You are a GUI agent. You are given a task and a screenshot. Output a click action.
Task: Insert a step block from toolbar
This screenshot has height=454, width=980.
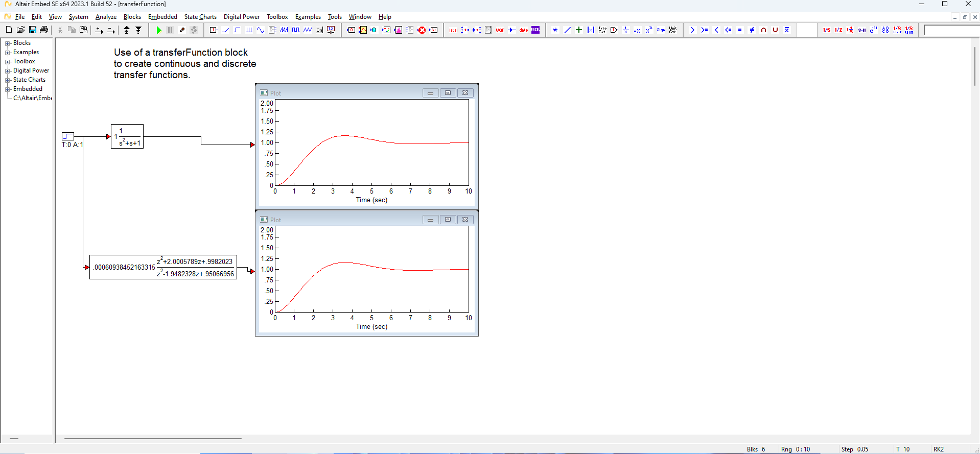coord(237,30)
